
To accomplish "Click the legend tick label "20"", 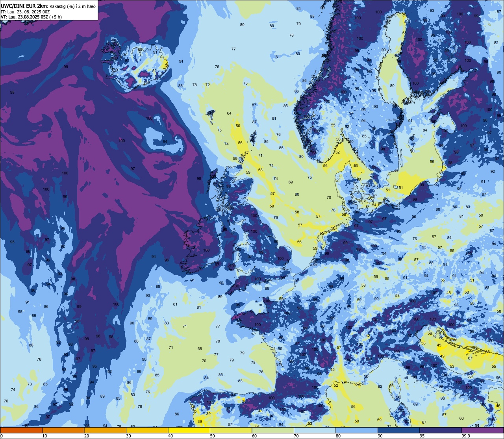I will click(x=87, y=436).
